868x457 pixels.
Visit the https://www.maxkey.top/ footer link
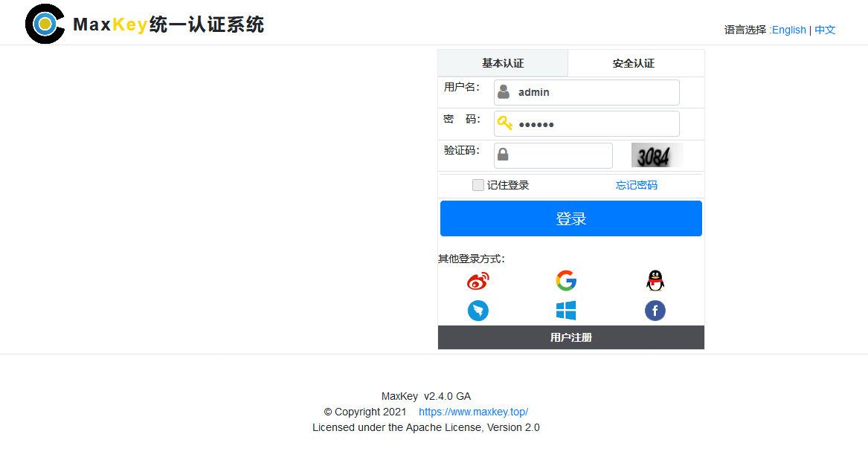473,412
